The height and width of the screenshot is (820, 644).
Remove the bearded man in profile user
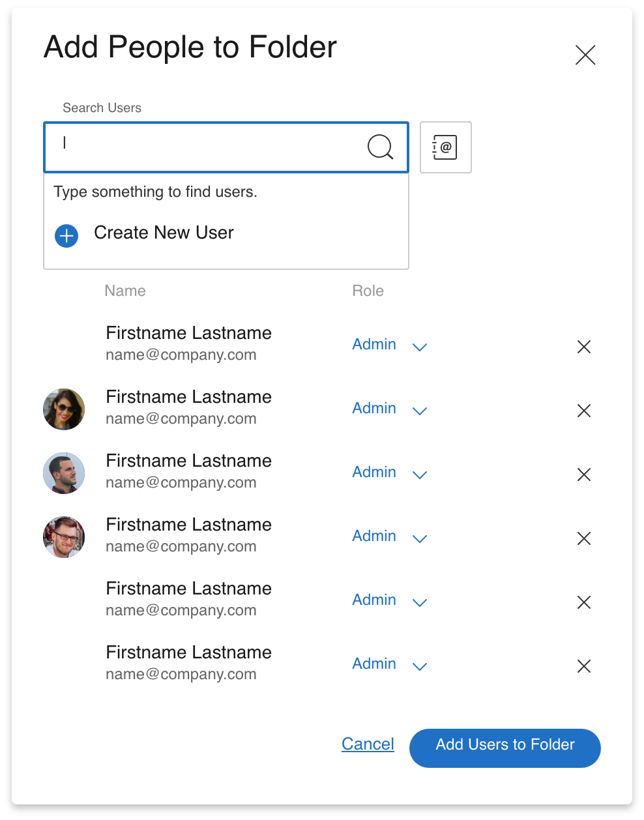(x=584, y=475)
